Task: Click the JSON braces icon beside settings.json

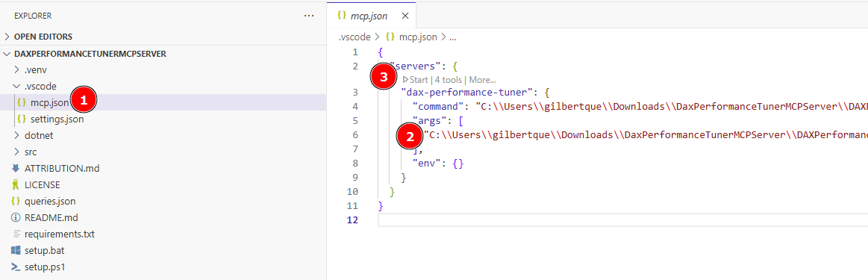Action: click(22, 119)
